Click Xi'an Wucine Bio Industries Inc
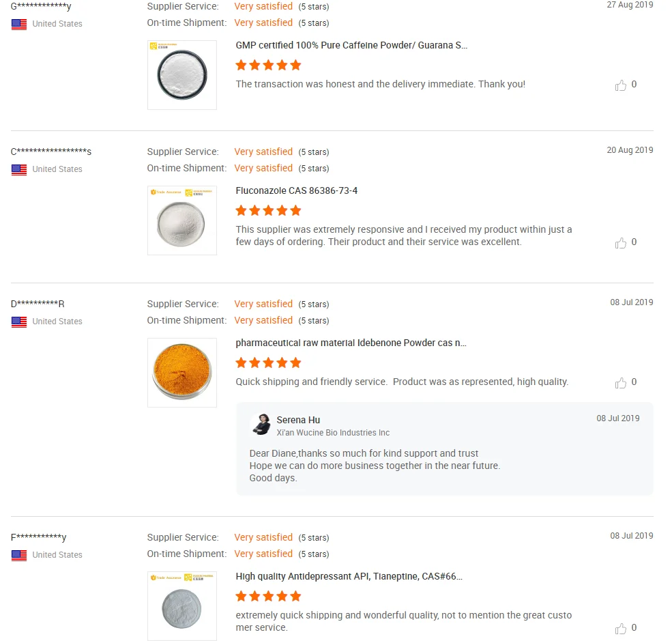The height and width of the screenshot is (641, 672). pyautogui.click(x=333, y=433)
